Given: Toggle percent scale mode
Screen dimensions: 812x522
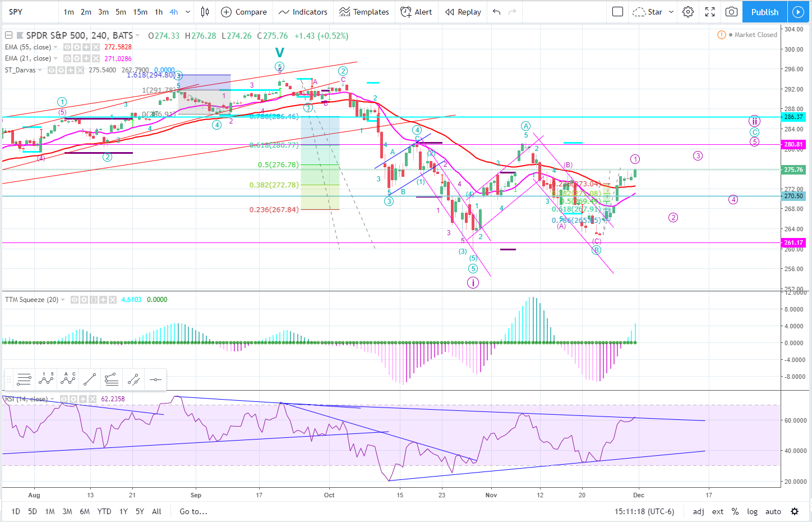Looking at the screenshot, I should click(735, 511).
